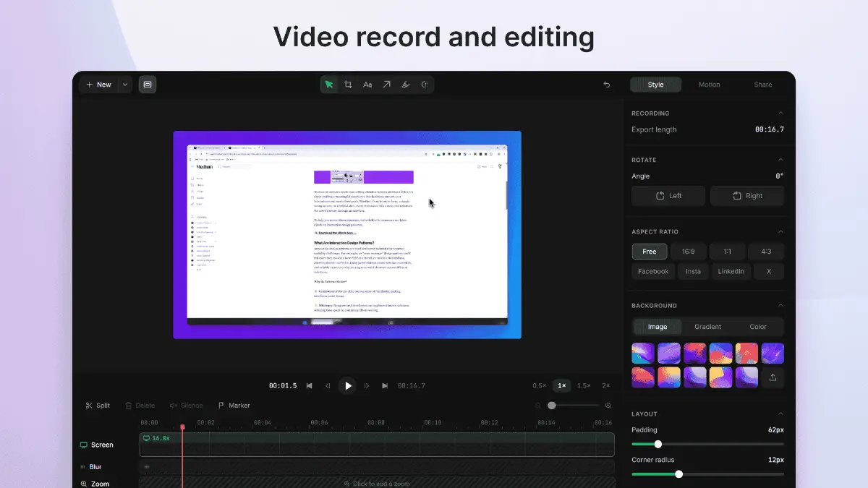
Task: Choose the 4:3 aspect ratio
Action: pos(766,252)
